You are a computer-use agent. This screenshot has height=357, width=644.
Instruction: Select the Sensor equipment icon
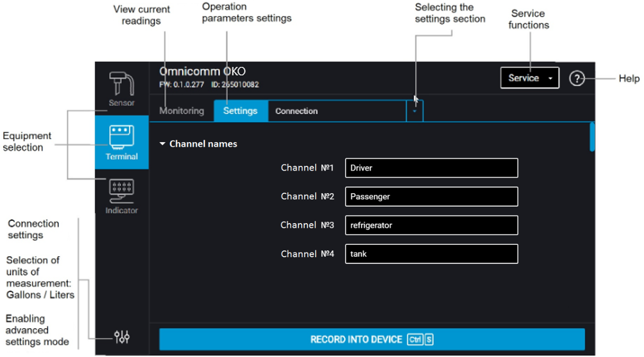click(x=122, y=89)
